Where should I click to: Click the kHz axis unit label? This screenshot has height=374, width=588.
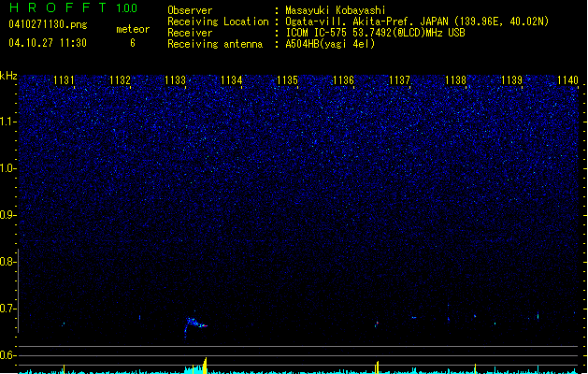point(8,76)
